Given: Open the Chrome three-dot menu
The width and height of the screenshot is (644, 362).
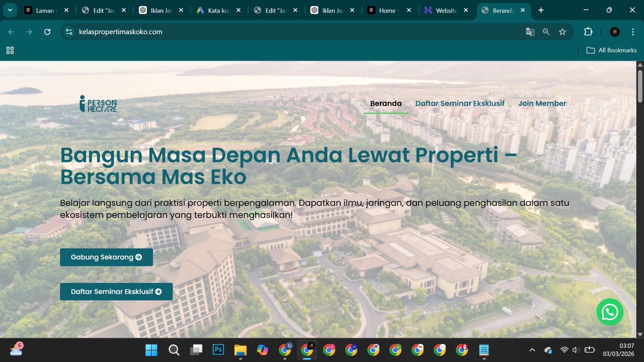Looking at the screenshot, I should [633, 32].
